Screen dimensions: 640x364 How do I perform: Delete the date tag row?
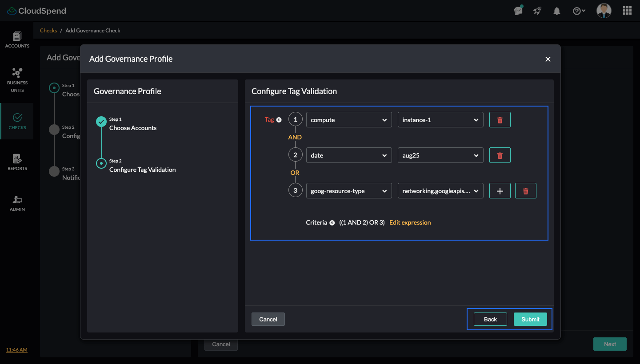pos(500,155)
